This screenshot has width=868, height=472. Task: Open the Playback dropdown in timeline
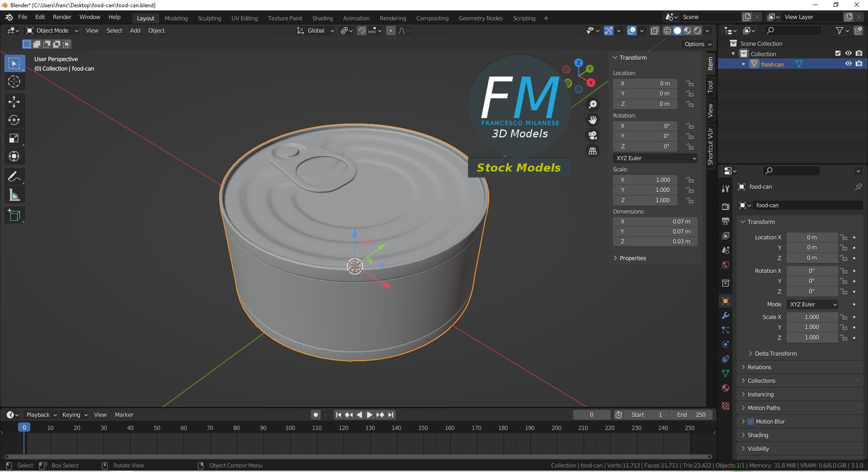point(42,415)
